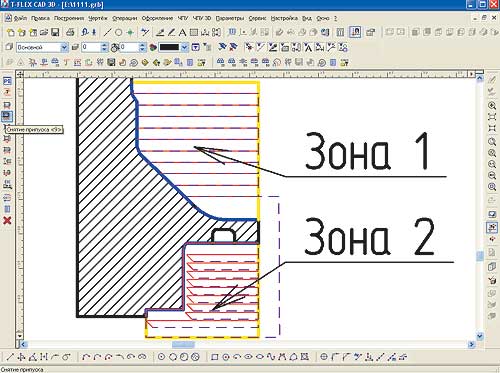Toggle the active snap button in right panel

492,227
